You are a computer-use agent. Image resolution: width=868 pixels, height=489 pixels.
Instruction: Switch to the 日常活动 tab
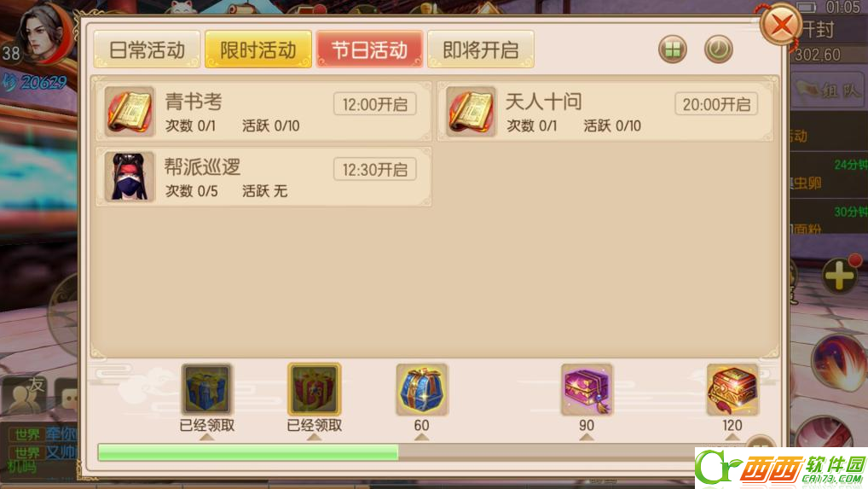147,49
